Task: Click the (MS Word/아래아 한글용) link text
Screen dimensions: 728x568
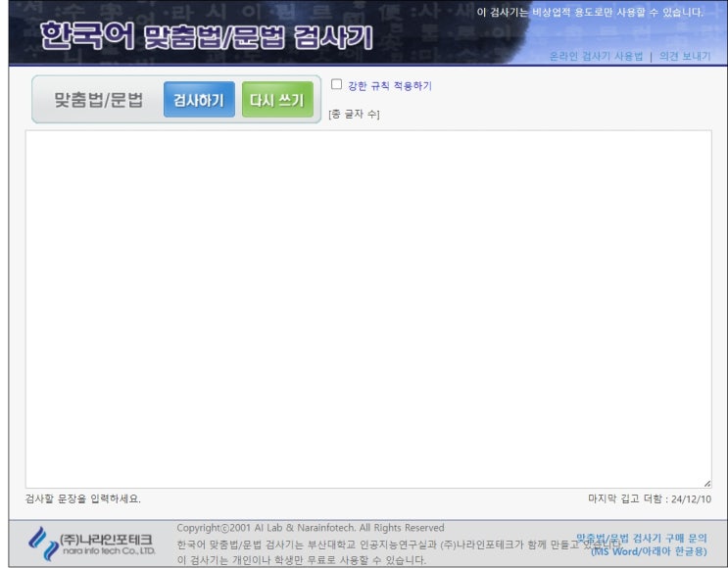Action: [649, 551]
